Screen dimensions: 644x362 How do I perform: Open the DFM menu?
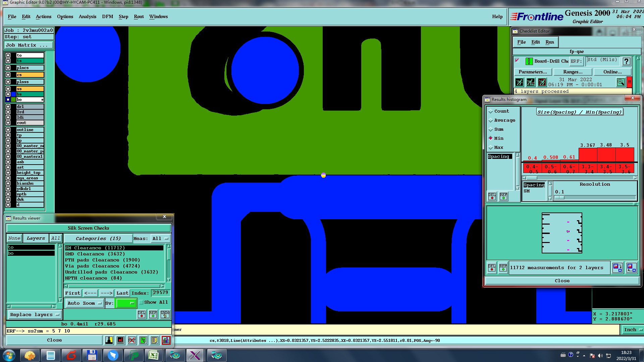pyautogui.click(x=107, y=16)
